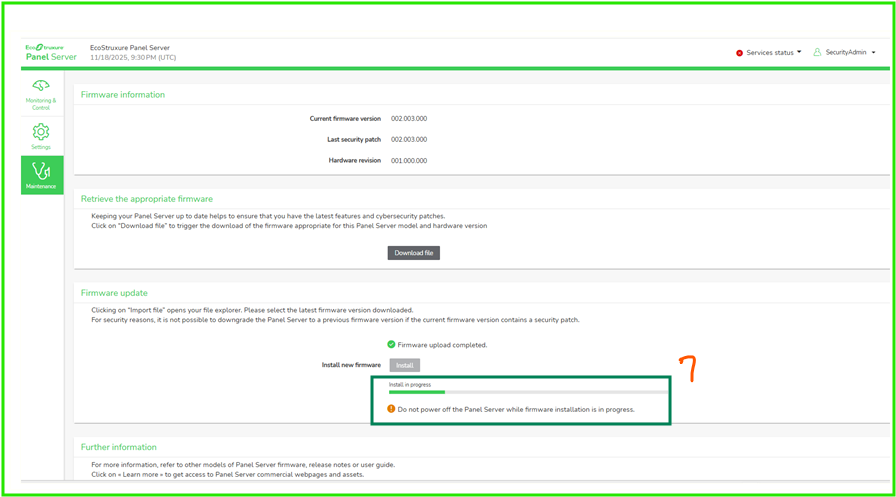The image size is (896, 497).
Task: Click the Download file button
Action: tap(414, 252)
